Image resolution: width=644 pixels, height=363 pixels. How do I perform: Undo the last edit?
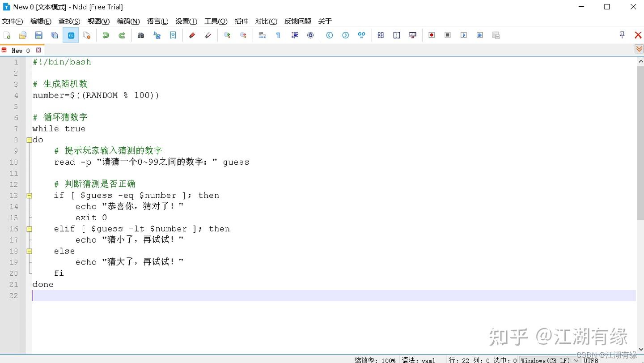(106, 35)
